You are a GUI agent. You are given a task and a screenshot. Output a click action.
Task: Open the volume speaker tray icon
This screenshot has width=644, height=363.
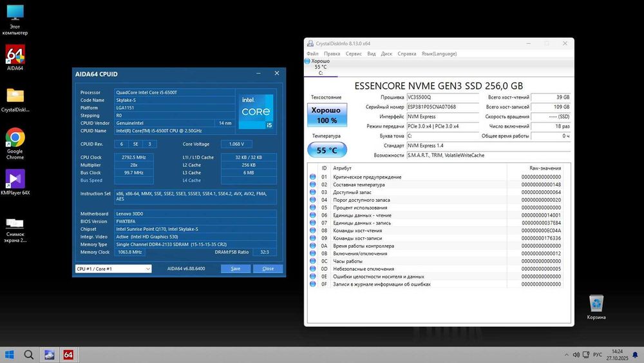click(x=576, y=355)
